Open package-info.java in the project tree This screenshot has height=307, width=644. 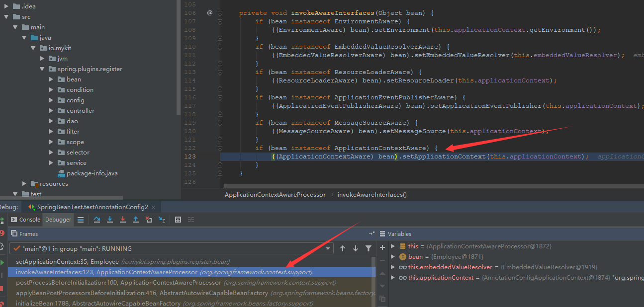tap(92, 173)
